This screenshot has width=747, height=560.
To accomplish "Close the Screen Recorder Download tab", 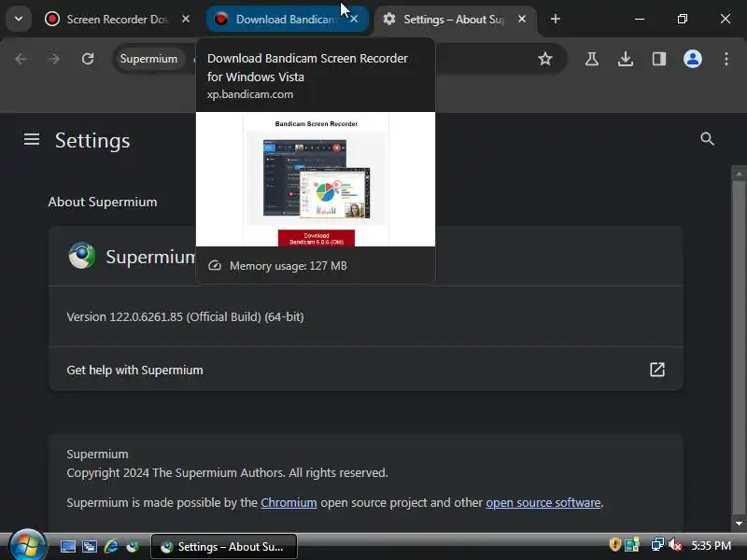I will pyautogui.click(x=186, y=19).
